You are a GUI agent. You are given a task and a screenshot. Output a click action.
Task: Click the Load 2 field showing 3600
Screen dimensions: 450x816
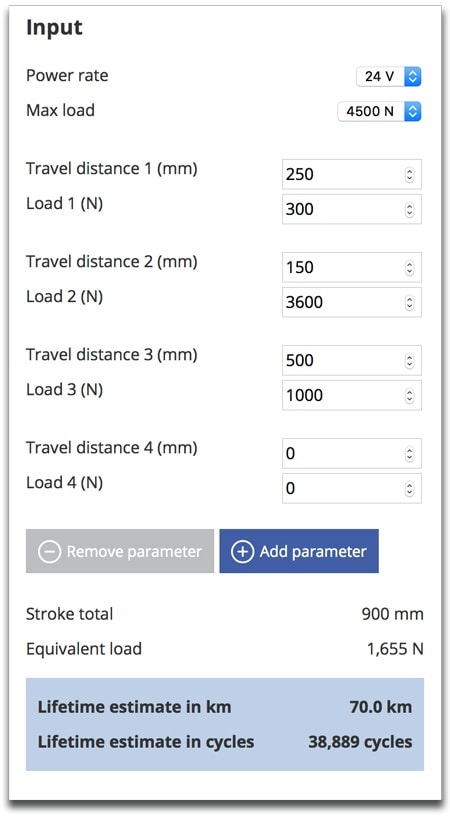coord(352,302)
